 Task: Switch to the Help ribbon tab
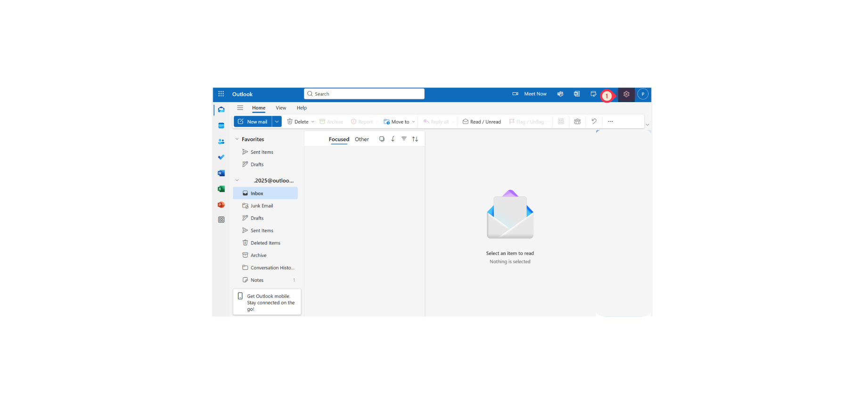coord(302,108)
